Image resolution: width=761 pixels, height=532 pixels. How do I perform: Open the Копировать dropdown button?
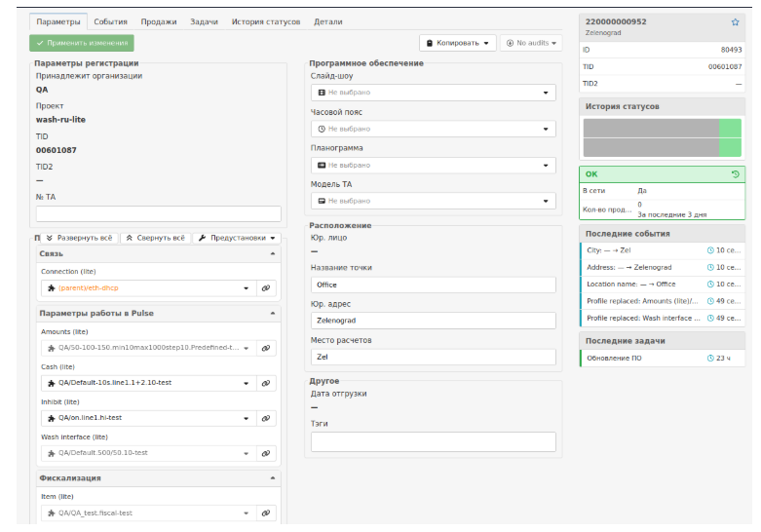coord(458,43)
